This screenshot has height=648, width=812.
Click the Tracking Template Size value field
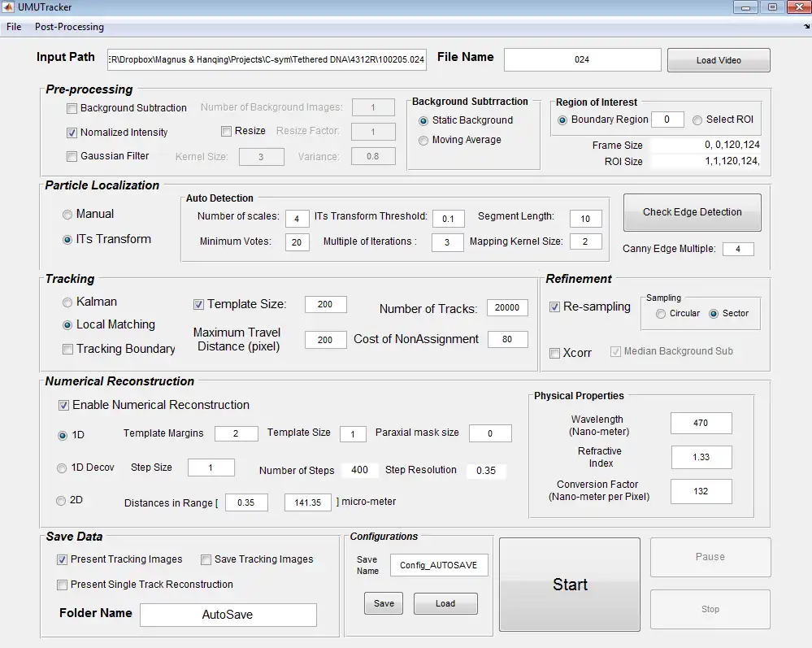point(325,304)
